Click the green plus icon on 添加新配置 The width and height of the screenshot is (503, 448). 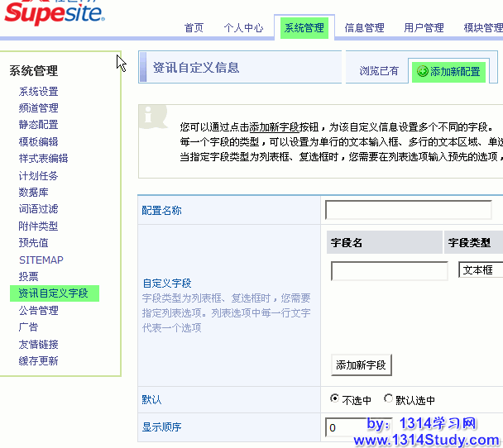[x=420, y=72]
